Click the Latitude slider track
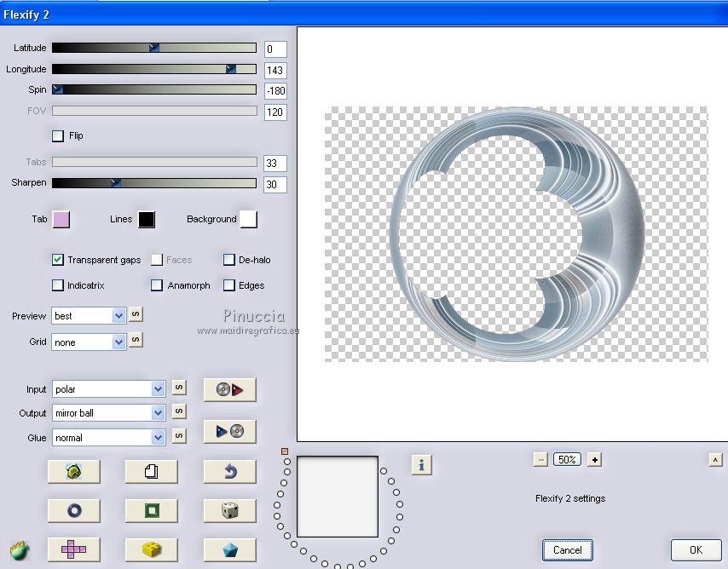Viewport: 728px width, 569px height. [154, 48]
